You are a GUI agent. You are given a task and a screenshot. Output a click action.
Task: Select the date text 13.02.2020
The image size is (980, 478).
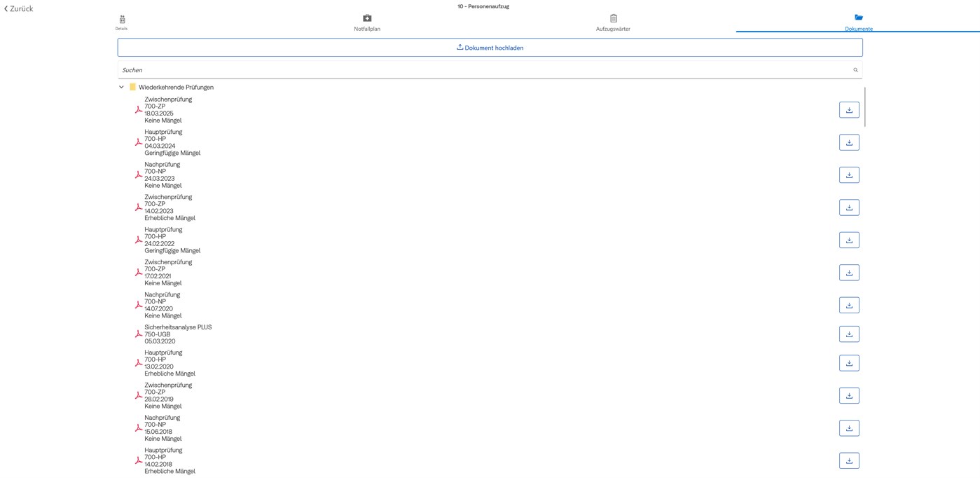coord(159,367)
